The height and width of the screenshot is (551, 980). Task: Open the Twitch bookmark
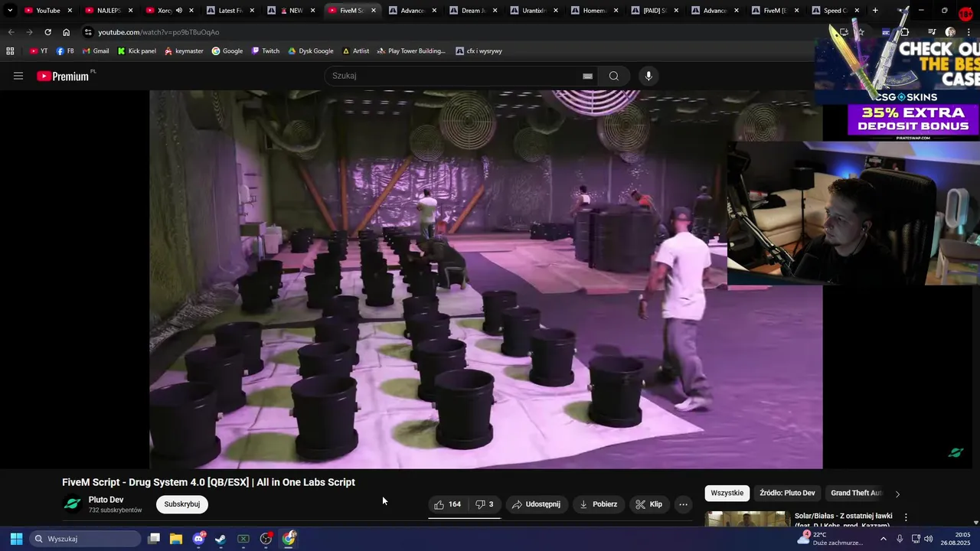pos(266,51)
